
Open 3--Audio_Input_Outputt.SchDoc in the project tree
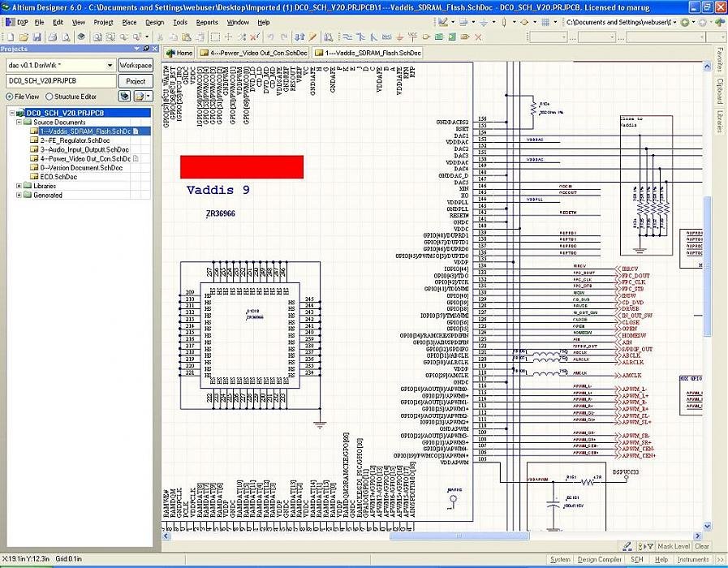[x=84, y=149]
